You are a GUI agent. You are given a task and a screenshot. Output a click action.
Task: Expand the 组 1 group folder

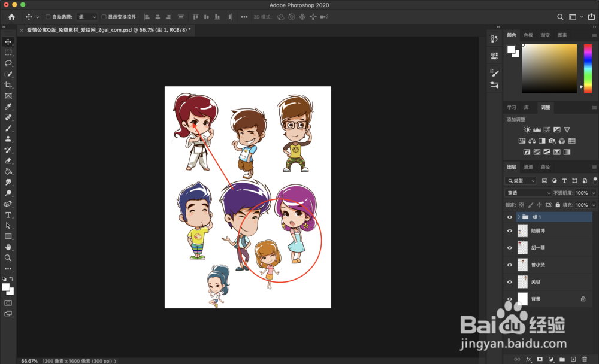pyautogui.click(x=519, y=217)
